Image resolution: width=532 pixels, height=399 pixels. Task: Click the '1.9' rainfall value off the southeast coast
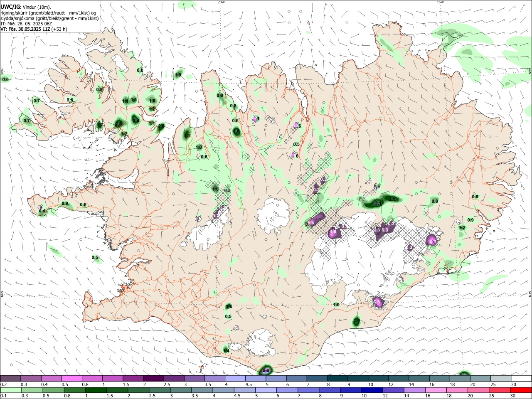click(357, 321)
